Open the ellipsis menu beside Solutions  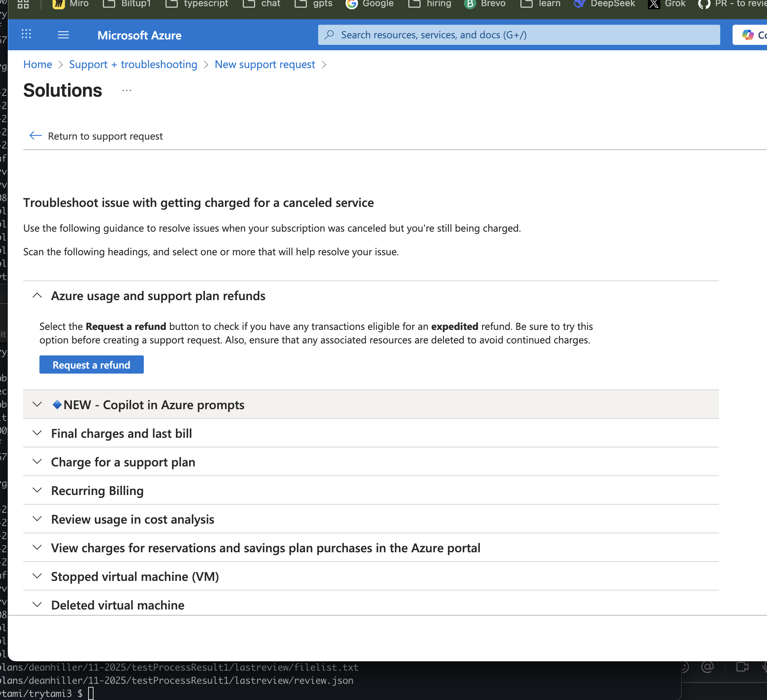click(127, 91)
